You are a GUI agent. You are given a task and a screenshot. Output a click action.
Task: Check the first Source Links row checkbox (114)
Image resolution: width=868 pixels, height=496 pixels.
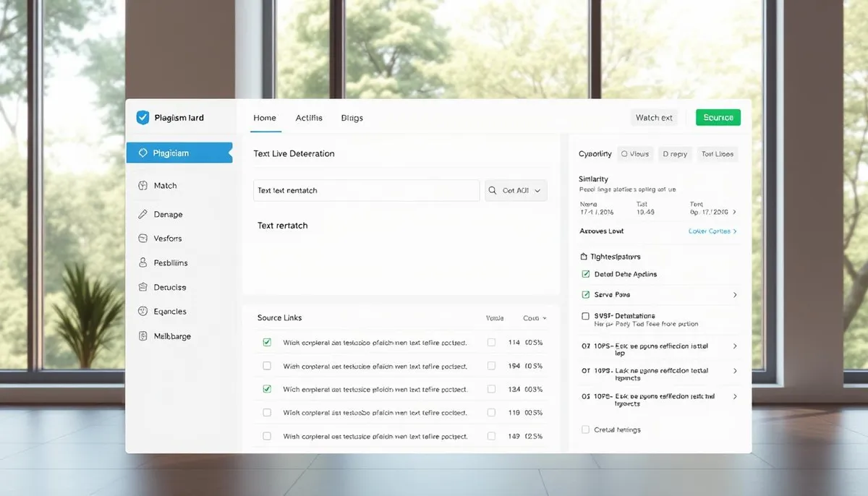(267, 343)
